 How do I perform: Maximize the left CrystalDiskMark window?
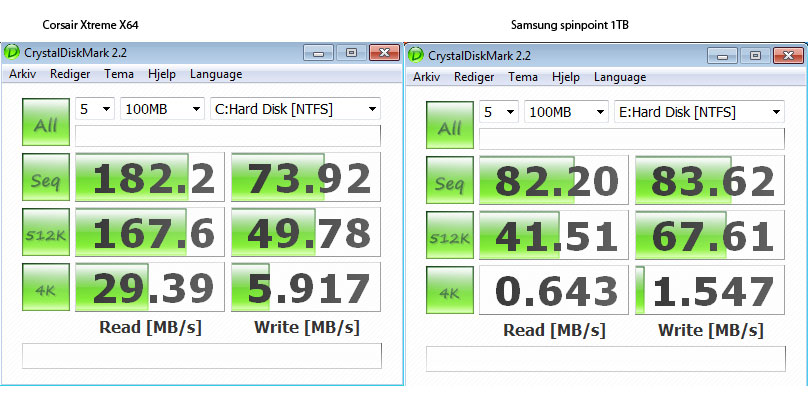pos(351,53)
